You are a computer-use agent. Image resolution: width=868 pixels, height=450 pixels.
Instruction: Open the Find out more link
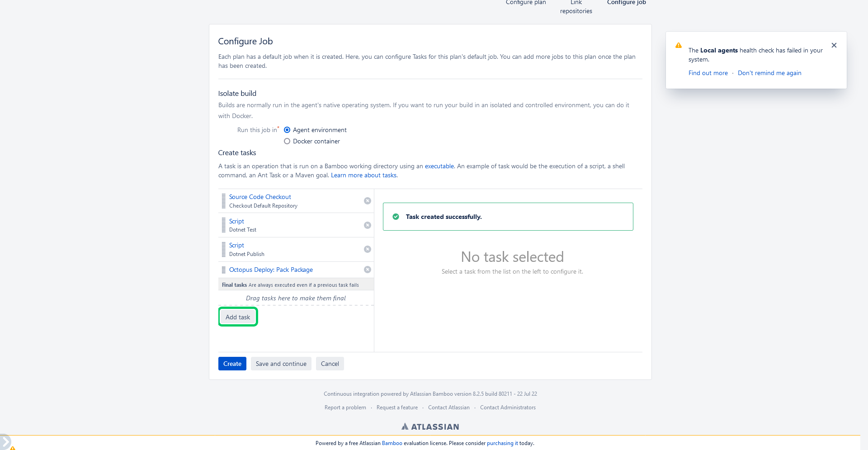click(708, 73)
